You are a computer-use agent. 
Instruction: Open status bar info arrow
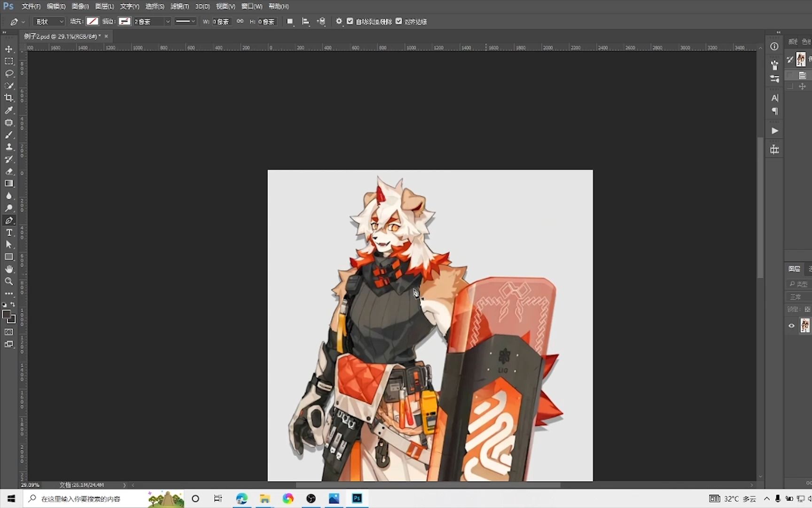tap(125, 485)
